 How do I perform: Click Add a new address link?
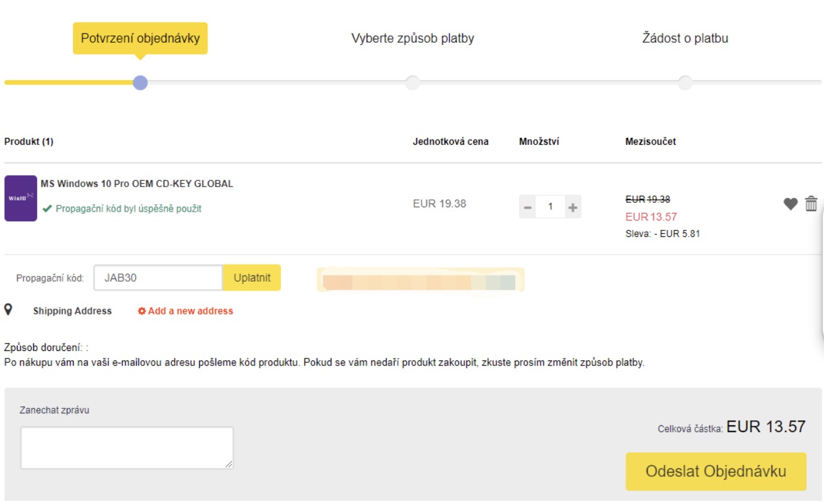click(190, 311)
